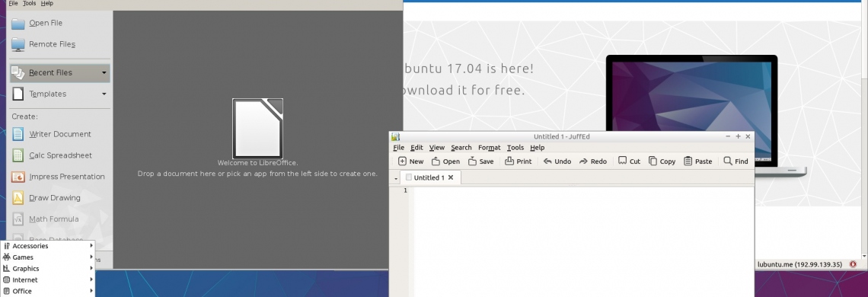Open JuffEd File menu
This screenshot has width=868, height=297.
pos(398,148)
